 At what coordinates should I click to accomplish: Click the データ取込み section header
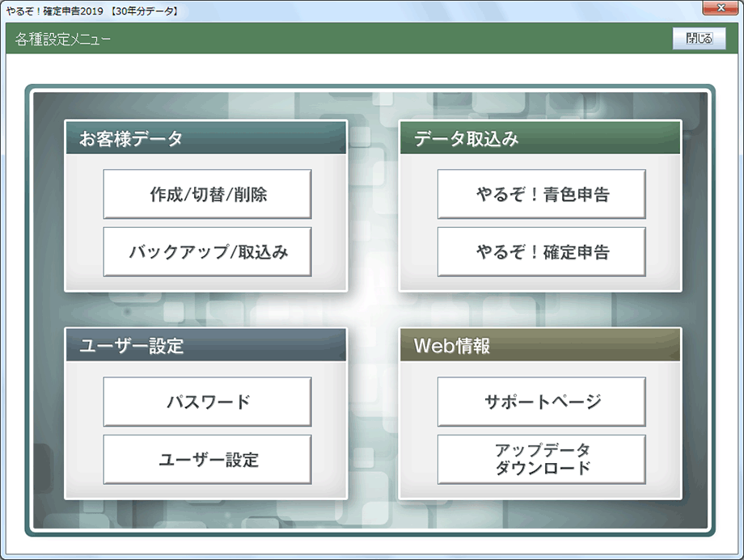click(x=540, y=138)
